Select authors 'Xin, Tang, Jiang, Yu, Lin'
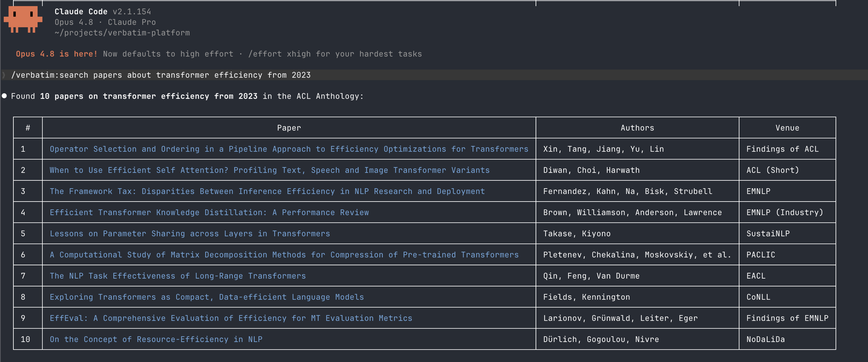The height and width of the screenshot is (362, 868). (603, 149)
